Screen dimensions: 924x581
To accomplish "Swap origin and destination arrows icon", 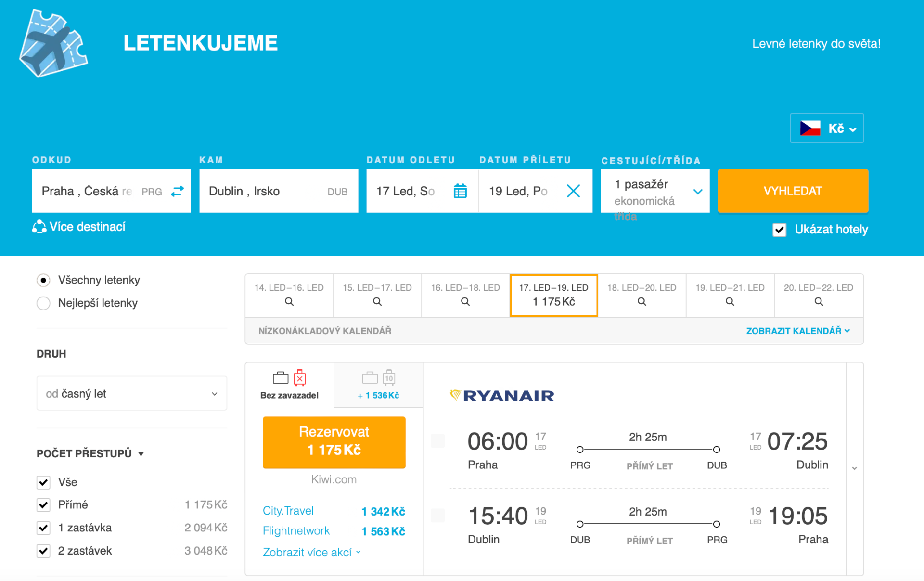I will click(x=177, y=191).
